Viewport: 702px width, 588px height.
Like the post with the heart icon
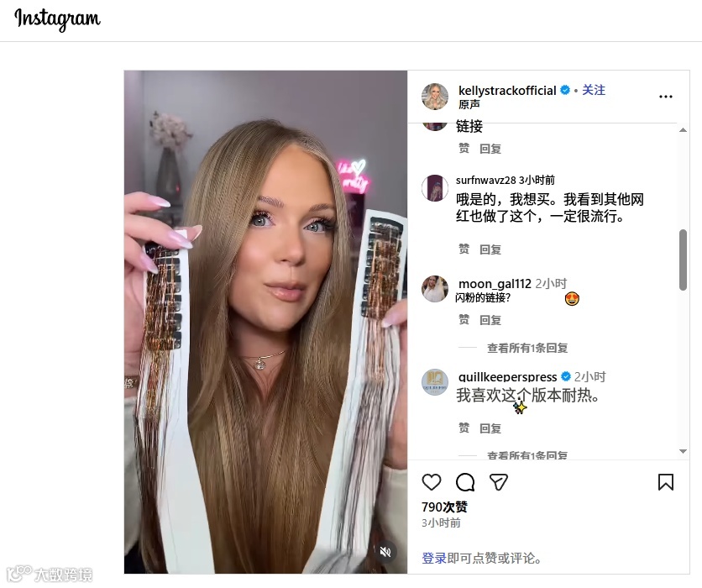point(432,482)
